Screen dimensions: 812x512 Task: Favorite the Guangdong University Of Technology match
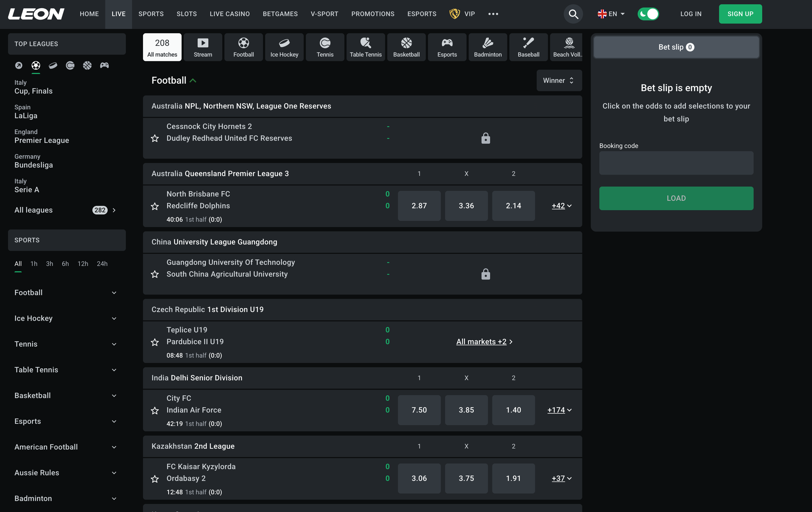155,274
